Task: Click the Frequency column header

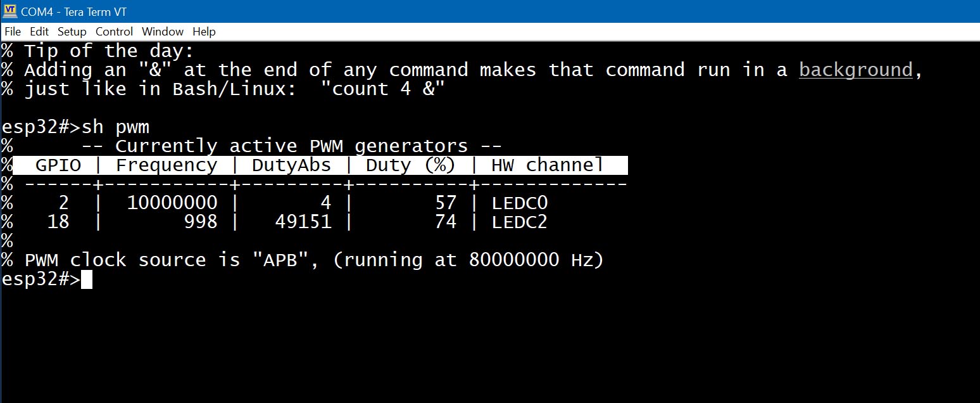Action: pyautogui.click(x=166, y=165)
